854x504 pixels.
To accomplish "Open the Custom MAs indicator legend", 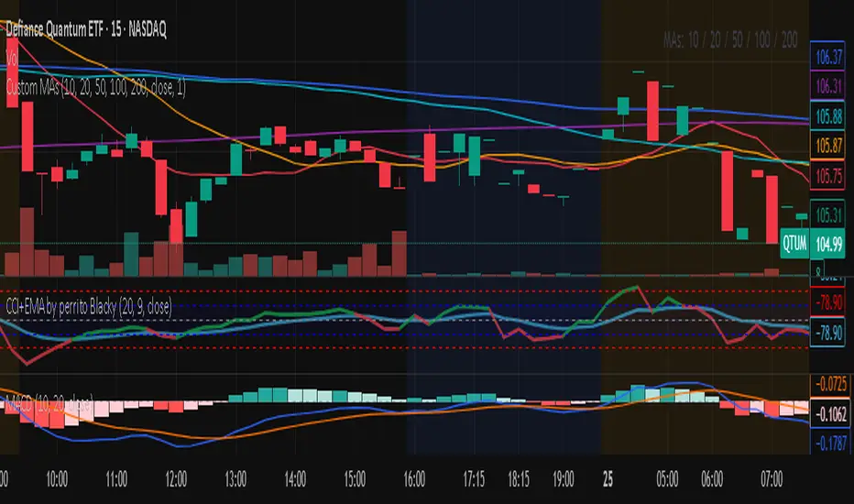I will point(96,87).
